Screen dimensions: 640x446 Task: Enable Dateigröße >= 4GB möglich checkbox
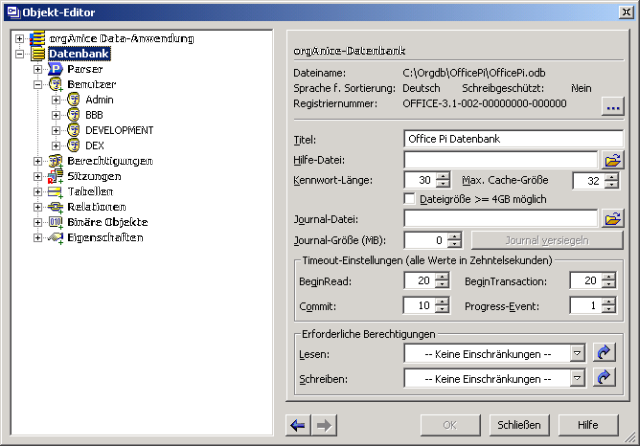(409, 199)
